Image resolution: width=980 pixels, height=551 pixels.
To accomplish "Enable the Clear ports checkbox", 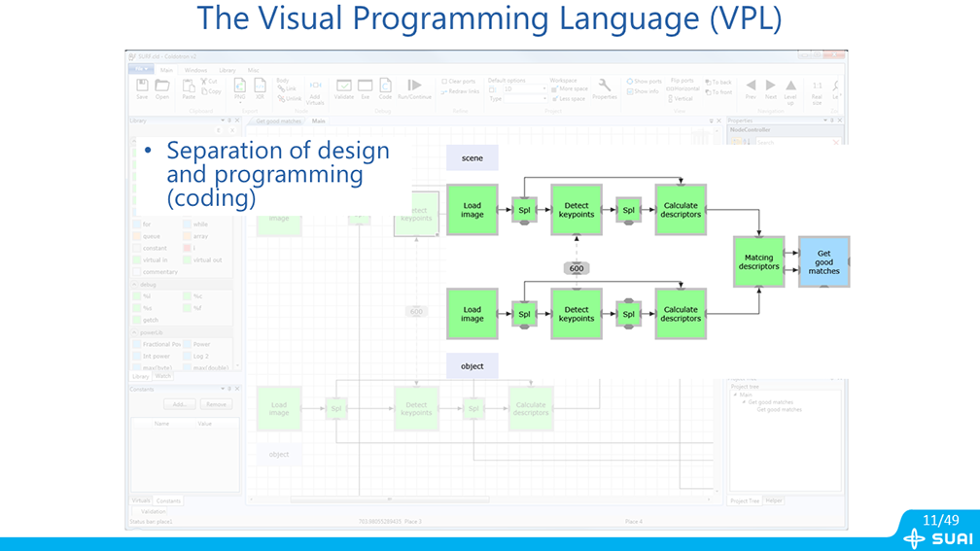I will click(x=444, y=82).
